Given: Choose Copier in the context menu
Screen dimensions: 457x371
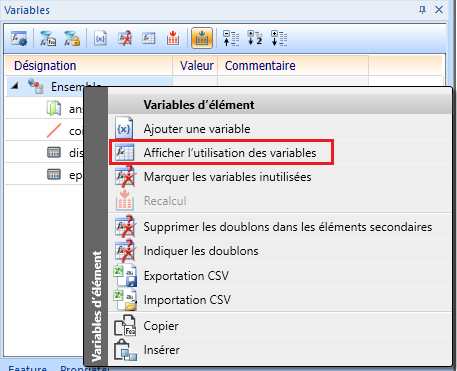Looking at the screenshot, I should click(x=280, y=326).
